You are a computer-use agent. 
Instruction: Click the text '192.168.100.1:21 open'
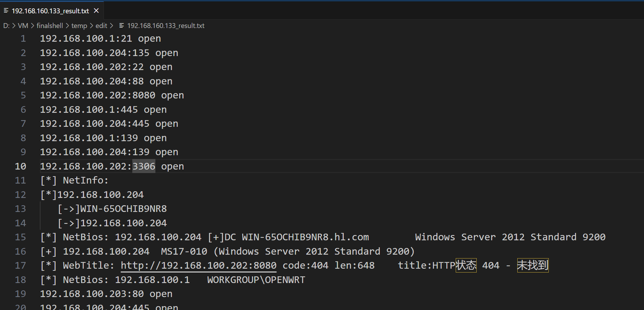100,39
